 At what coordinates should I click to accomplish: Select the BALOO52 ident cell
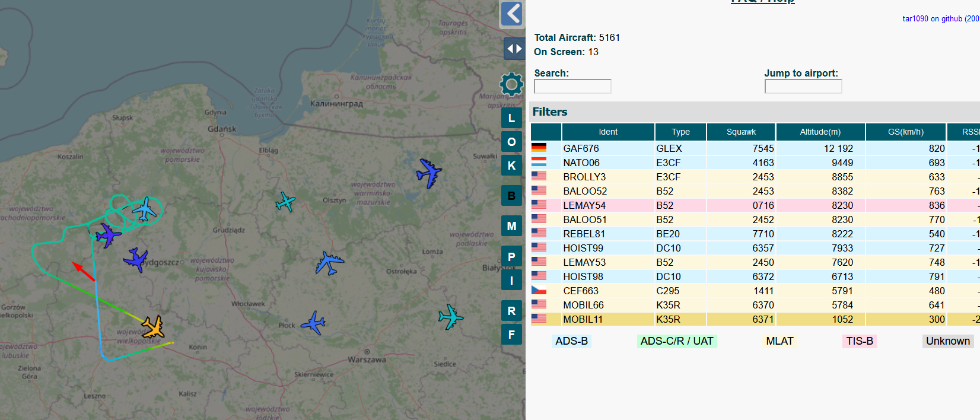[x=607, y=191]
